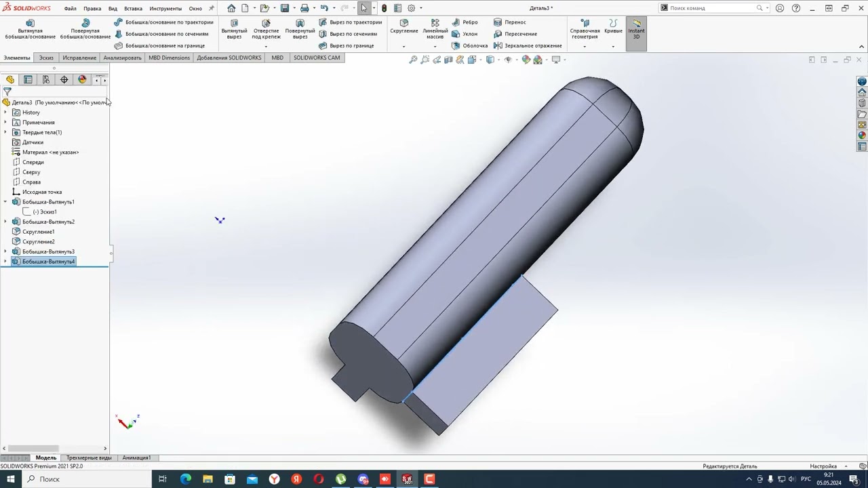The height and width of the screenshot is (488, 868).
Task: Open the DimXpertManager crosshair tab
Action: point(64,79)
